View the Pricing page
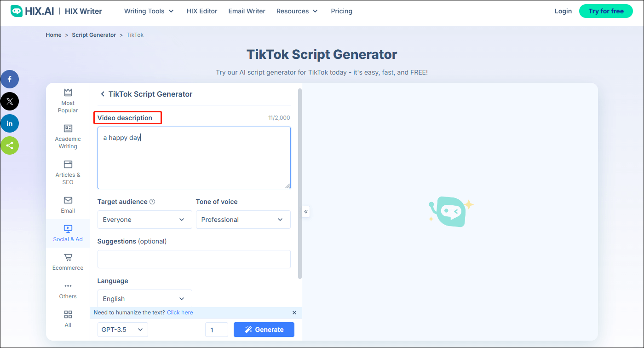 (342, 11)
